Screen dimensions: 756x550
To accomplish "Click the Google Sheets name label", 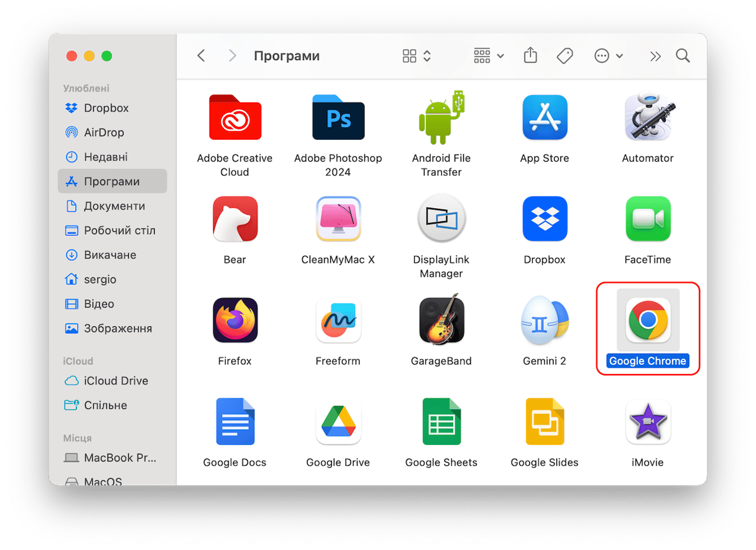I will point(441,462).
